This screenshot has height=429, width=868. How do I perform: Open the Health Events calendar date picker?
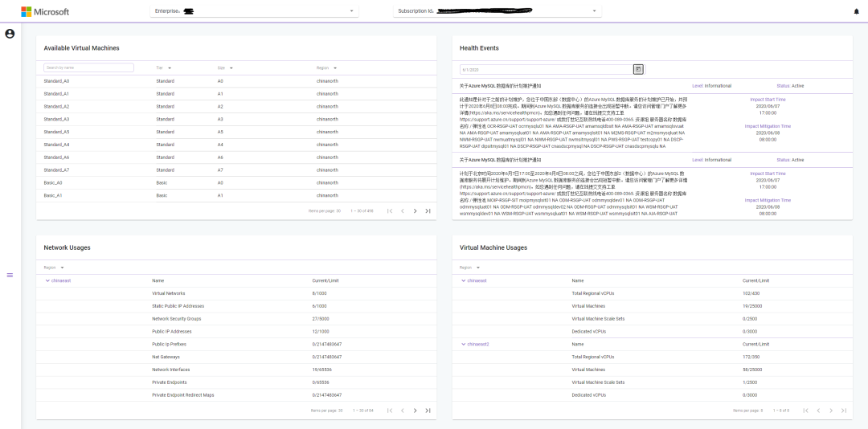pos(638,69)
